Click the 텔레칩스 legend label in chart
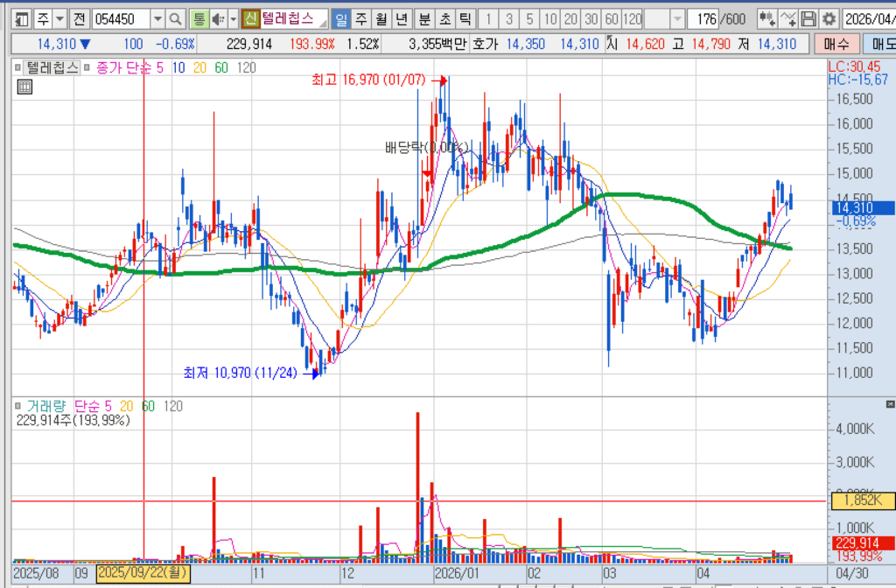896x588 pixels. coord(52,68)
